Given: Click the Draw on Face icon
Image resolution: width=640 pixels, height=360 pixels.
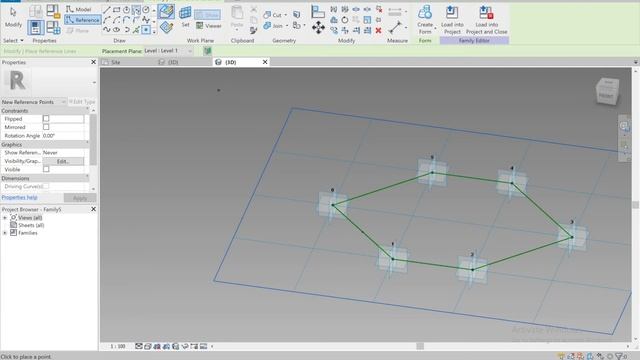Looking at the screenshot, I should [x=166, y=11].
